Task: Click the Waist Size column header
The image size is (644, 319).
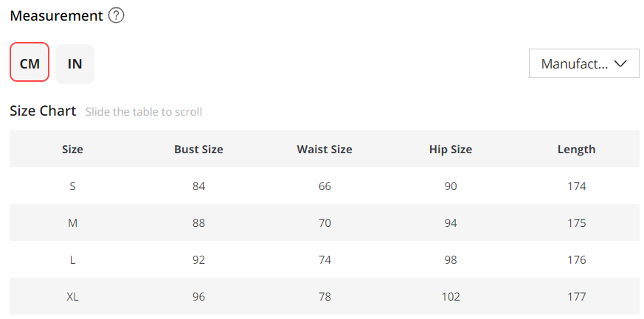Action: click(x=325, y=149)
